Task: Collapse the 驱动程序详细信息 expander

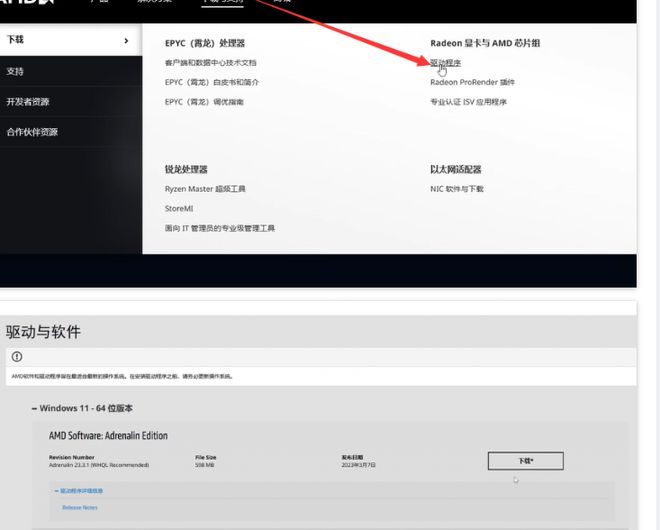Action: click(x=79, y=491)
